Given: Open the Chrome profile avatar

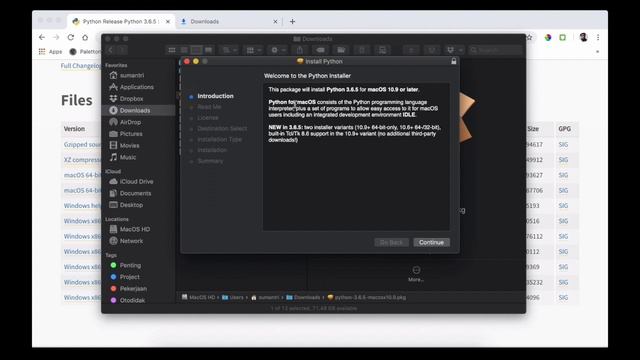Looking at the screenshot, I should click(583, 37).
